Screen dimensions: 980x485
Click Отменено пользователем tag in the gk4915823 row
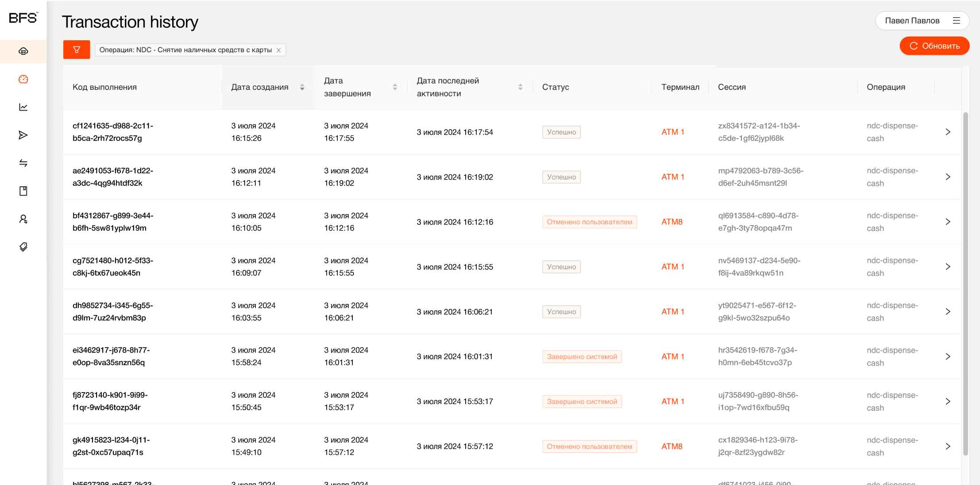[x=590, y=447]
